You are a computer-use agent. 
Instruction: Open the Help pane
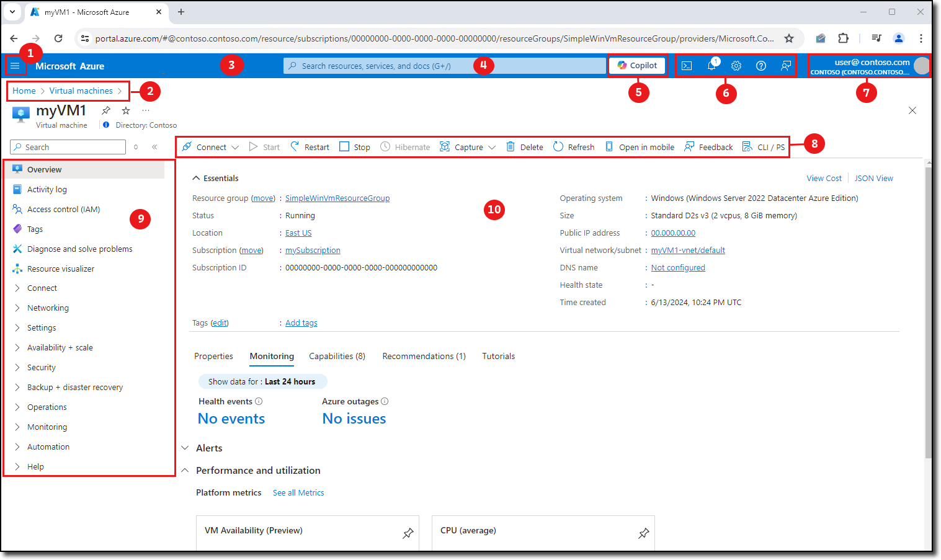[761, 65]
